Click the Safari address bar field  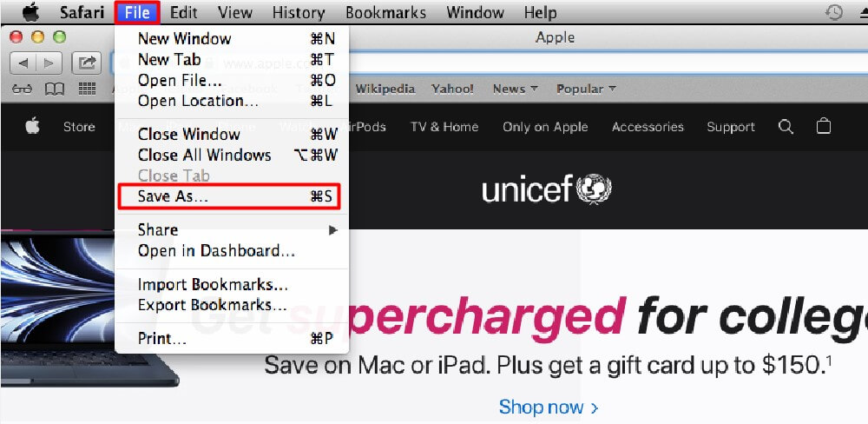point(489,63)
